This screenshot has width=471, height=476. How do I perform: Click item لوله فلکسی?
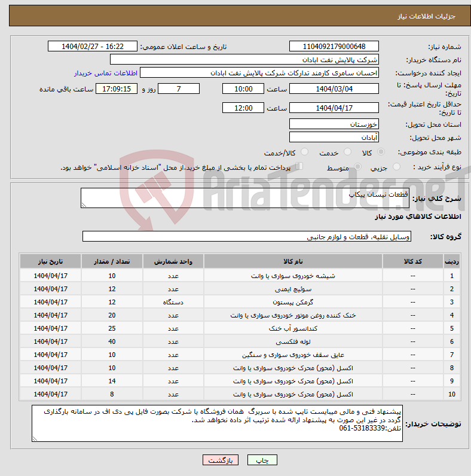click(293, 342)
